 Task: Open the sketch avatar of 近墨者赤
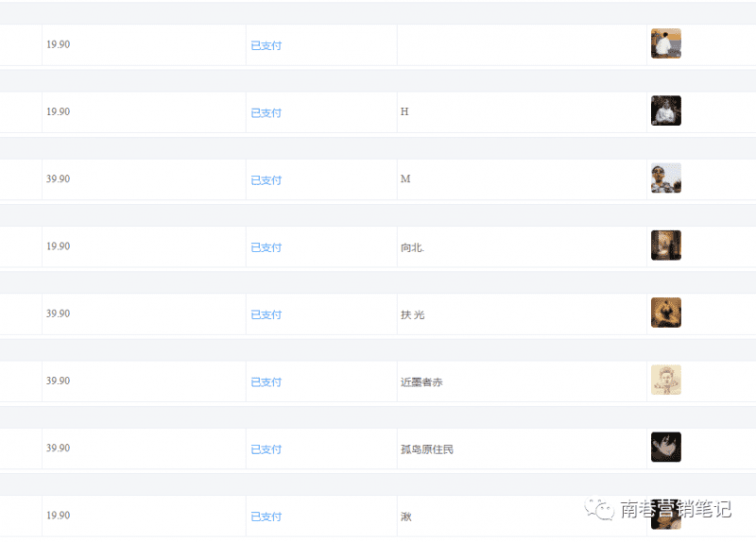[665, 381]
